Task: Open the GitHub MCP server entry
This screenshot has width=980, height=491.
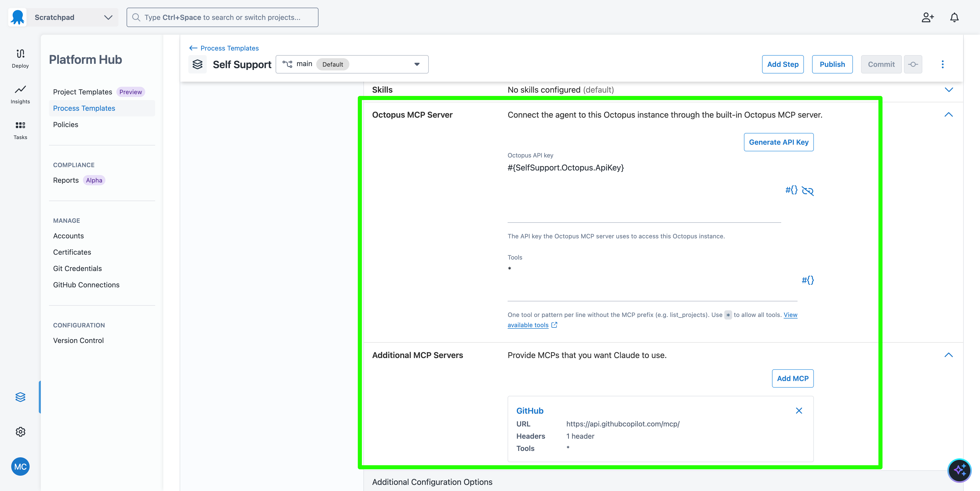Action: coord(530,411)
